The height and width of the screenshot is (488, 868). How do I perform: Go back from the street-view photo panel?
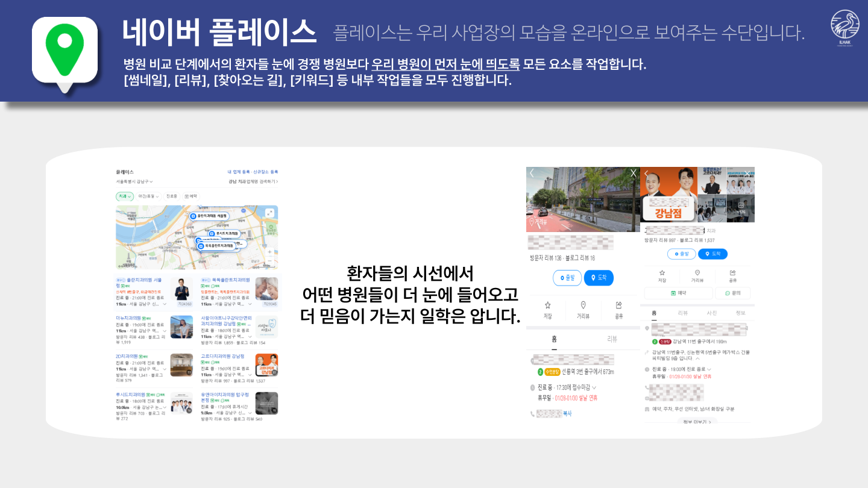point(532,173)
